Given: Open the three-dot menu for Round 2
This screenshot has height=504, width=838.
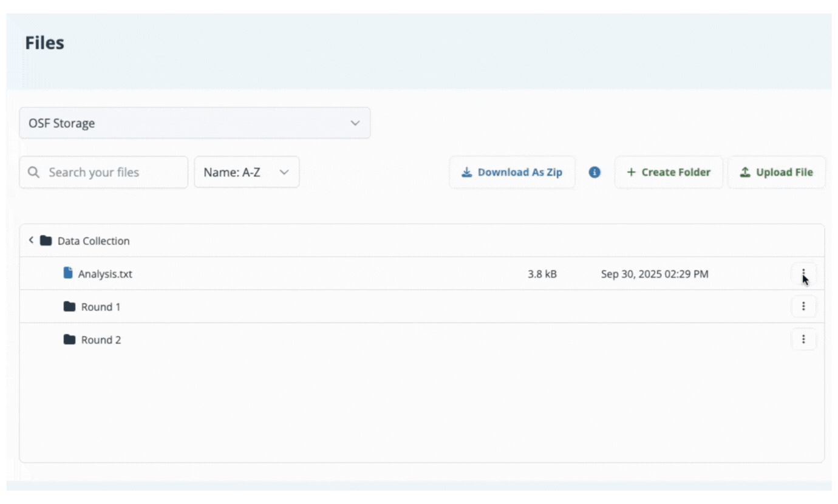Looking at the screenshot, I should pos(803,339).
